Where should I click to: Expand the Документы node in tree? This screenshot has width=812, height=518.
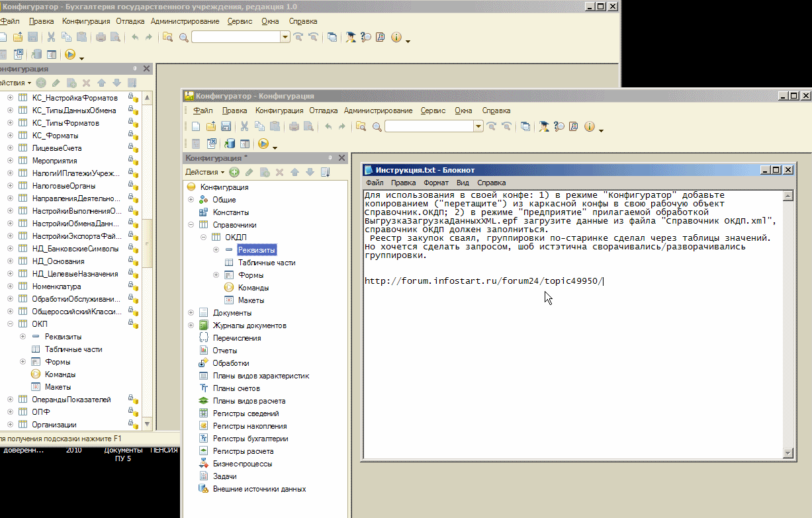coord(191,313)
